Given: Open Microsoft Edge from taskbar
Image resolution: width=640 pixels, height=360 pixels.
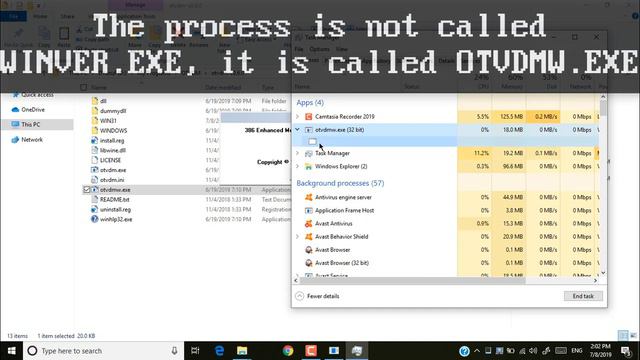Looking at the screenshot, I should 219,351.
